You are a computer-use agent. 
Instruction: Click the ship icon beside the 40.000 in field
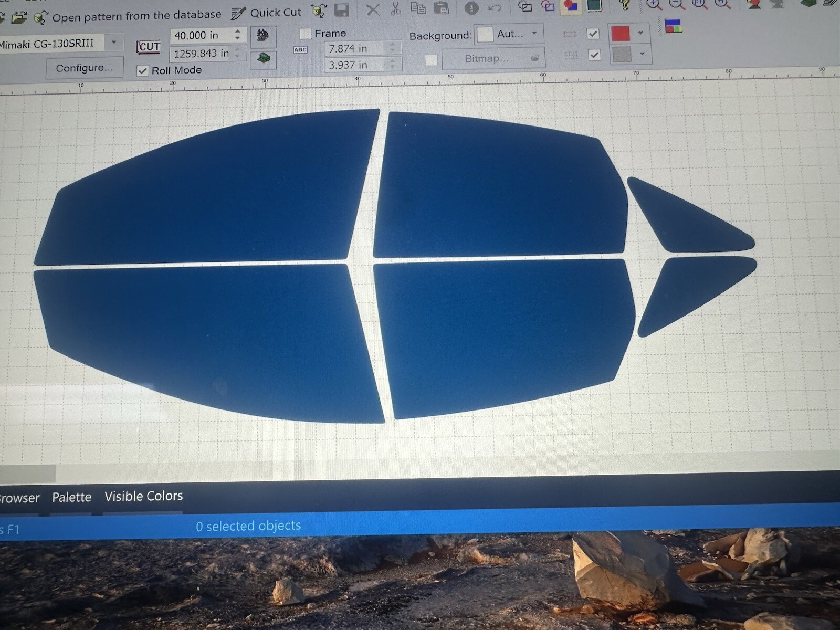coord(263,36)
